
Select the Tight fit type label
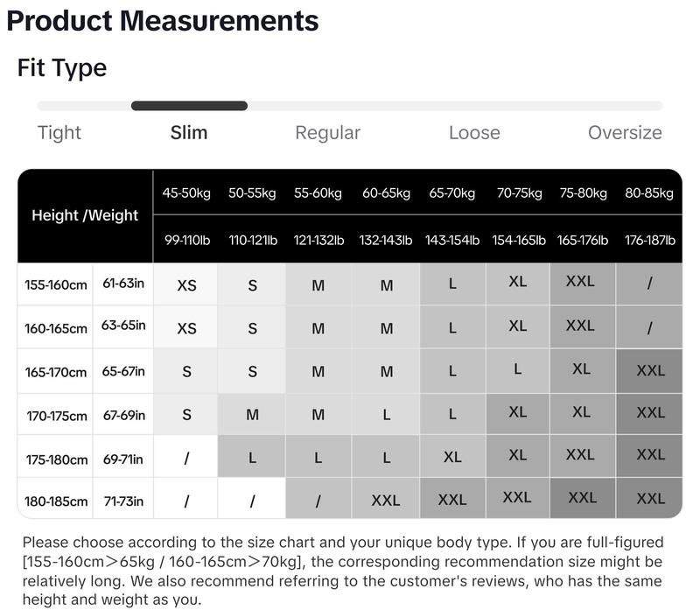59,133
